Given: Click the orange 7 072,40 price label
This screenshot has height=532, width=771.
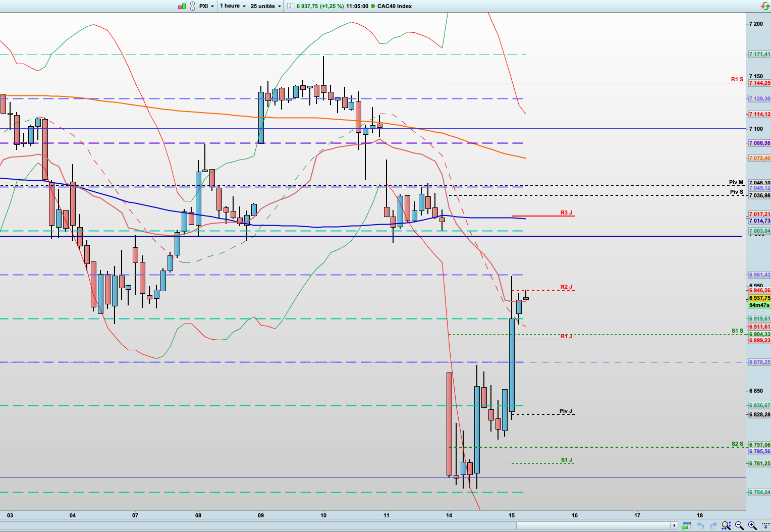Looking at the screenshot, I should pyautogui.click(x=759, y=158).
